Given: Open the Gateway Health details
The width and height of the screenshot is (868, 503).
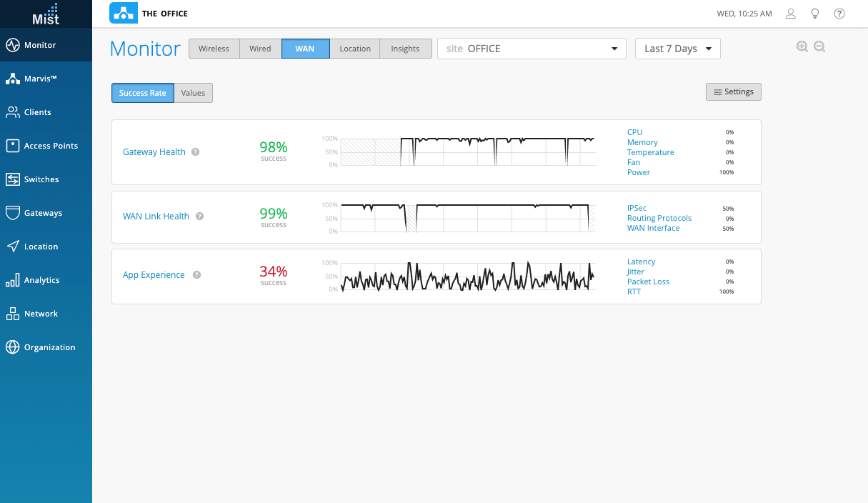Looking at the screenshot, I should point(154,151).
